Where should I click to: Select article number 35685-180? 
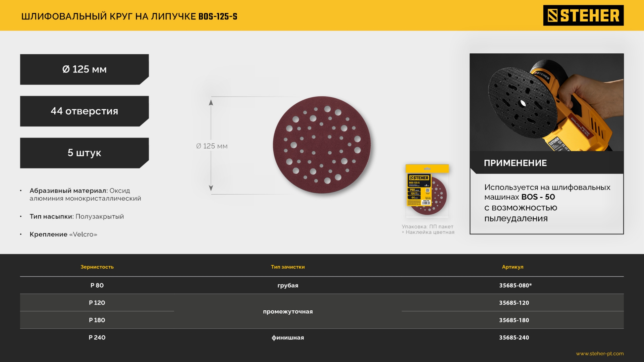[x=514, y=320]
